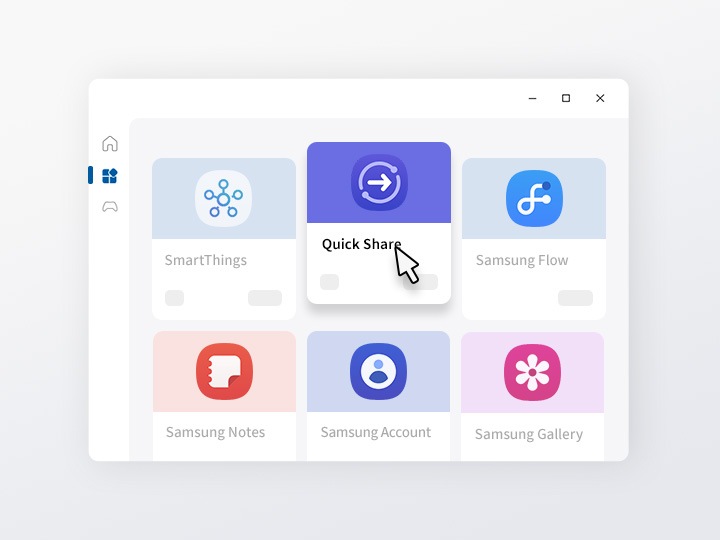
Task: Open the game controller icon in the sidebar
Action: coord(110,207)
